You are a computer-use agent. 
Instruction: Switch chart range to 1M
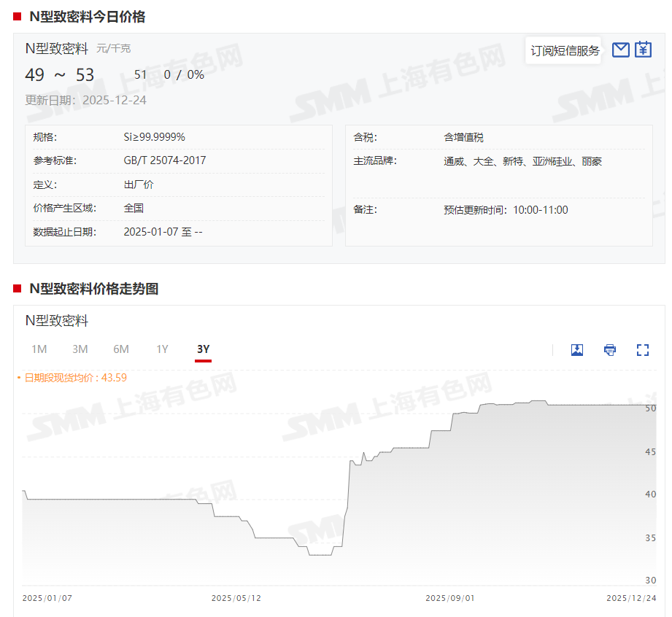pyautogui.click(x=39, y=349)
